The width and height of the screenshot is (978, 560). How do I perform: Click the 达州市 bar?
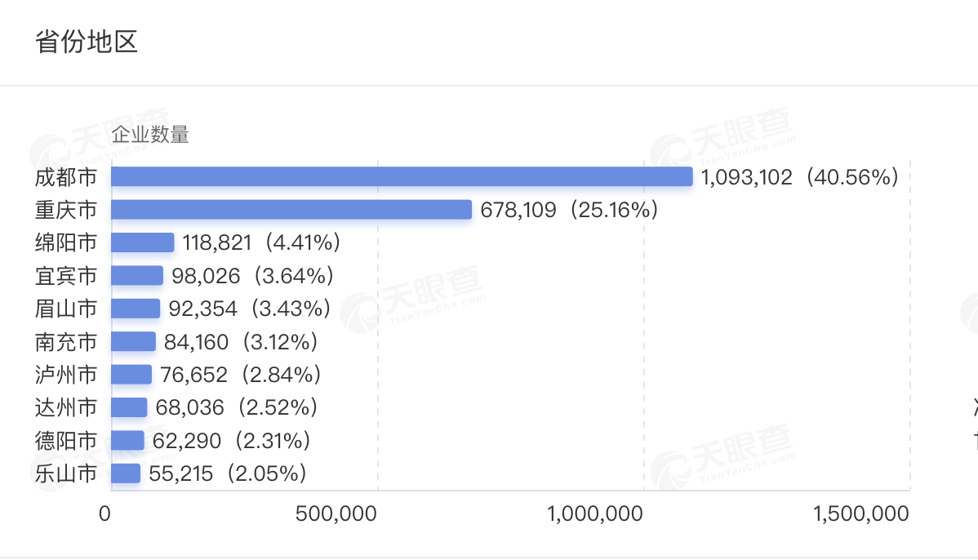pyautogui.click(x=129, y=407)
